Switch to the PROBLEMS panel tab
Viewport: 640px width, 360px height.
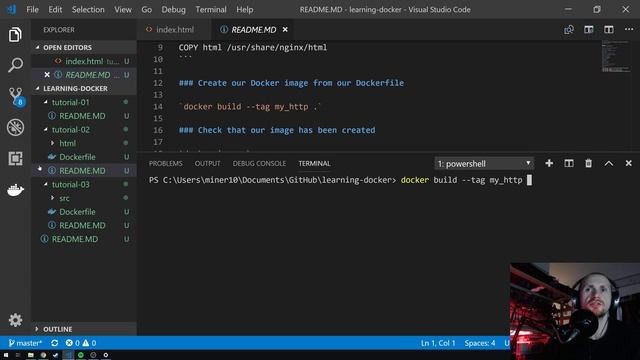165,163
